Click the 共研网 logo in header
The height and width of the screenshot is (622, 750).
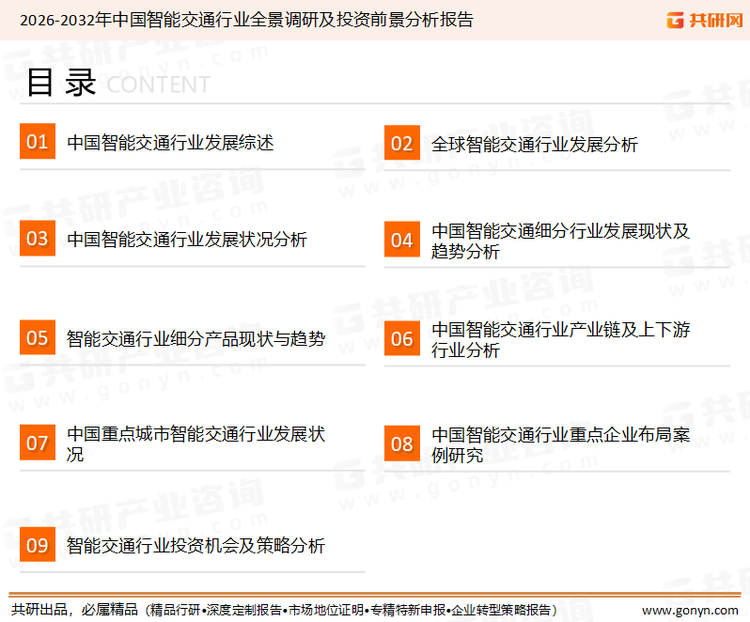(x=705, y=20)
